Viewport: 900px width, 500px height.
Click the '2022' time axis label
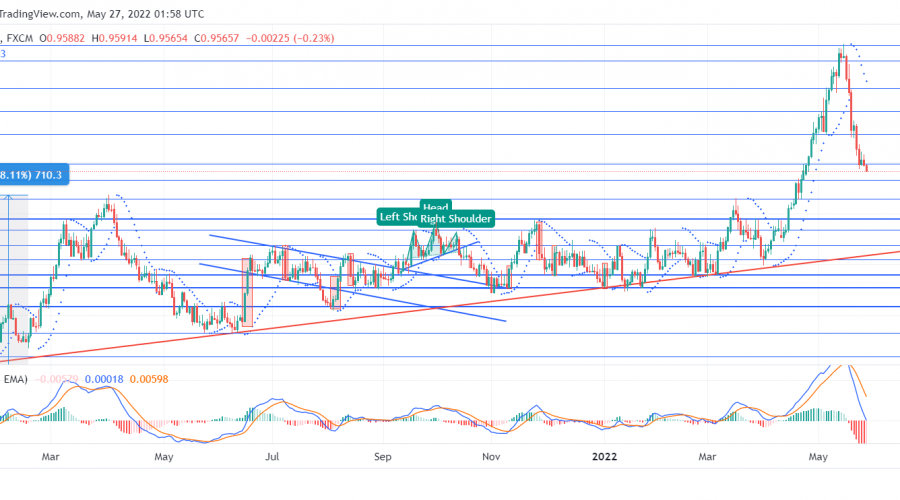(604, 457)
